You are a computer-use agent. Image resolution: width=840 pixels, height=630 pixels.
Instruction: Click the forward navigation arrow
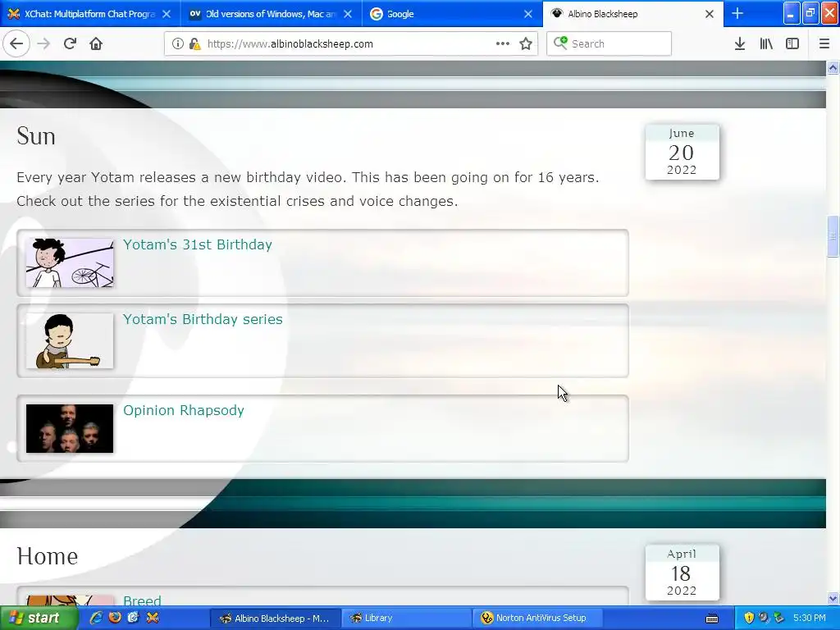click(x=43, y=44)
